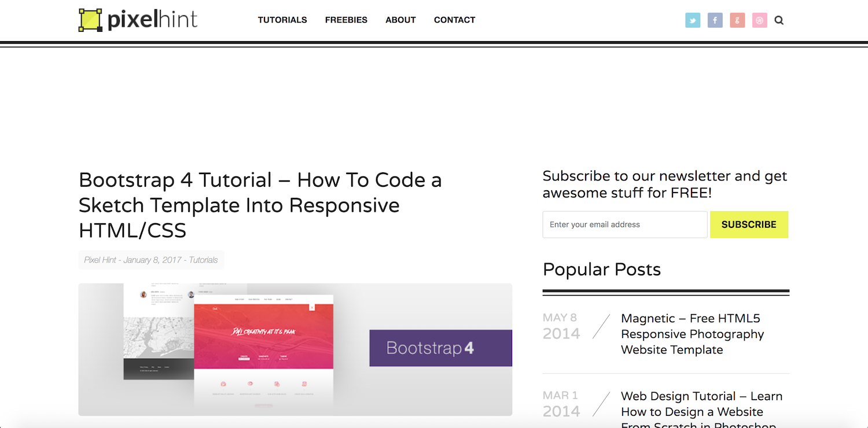Open the Tutorials menu item
The image size is (868, 428).
coord(282,20)
